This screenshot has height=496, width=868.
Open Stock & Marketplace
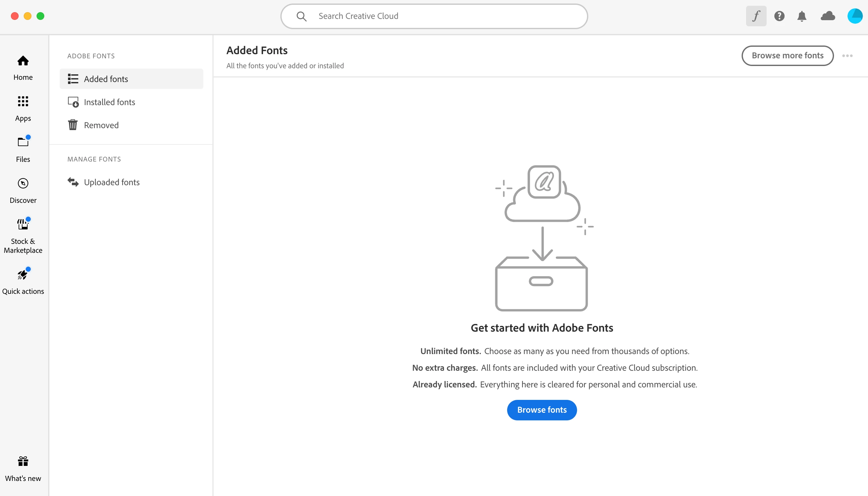[23, 236]
